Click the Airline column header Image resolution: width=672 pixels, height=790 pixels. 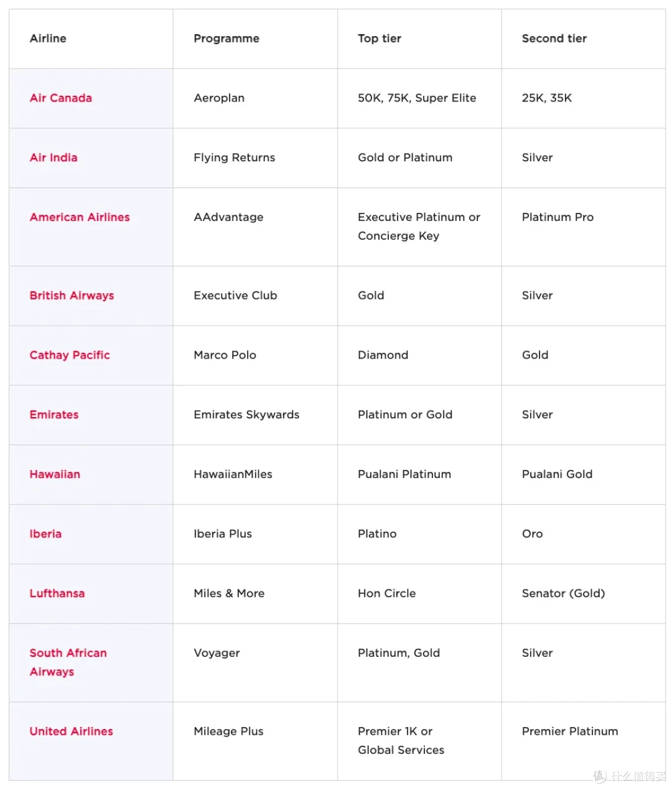tap(48, 39)
